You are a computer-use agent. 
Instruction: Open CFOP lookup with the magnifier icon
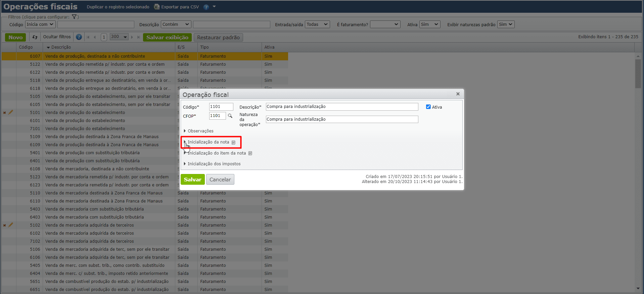pos(230,116)
